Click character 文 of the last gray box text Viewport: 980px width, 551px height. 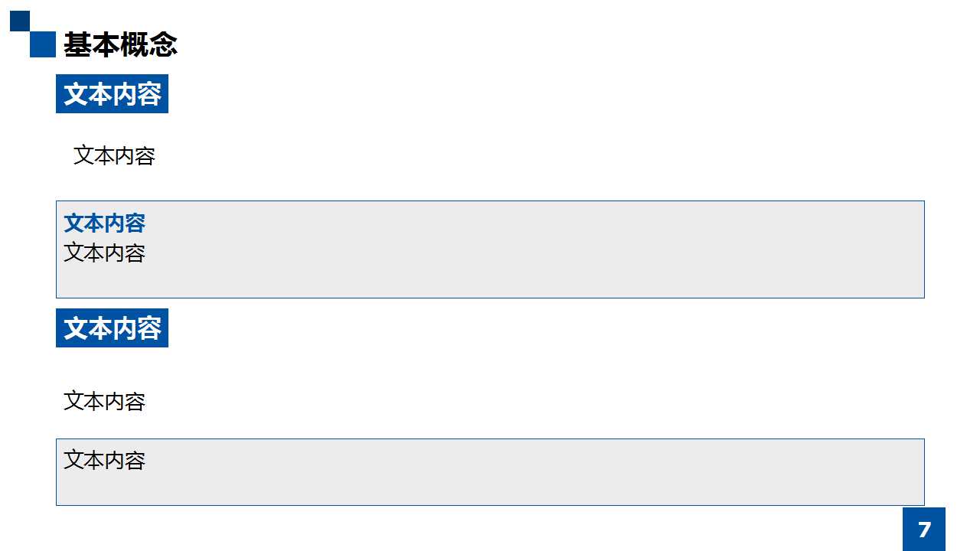[73, 460]
